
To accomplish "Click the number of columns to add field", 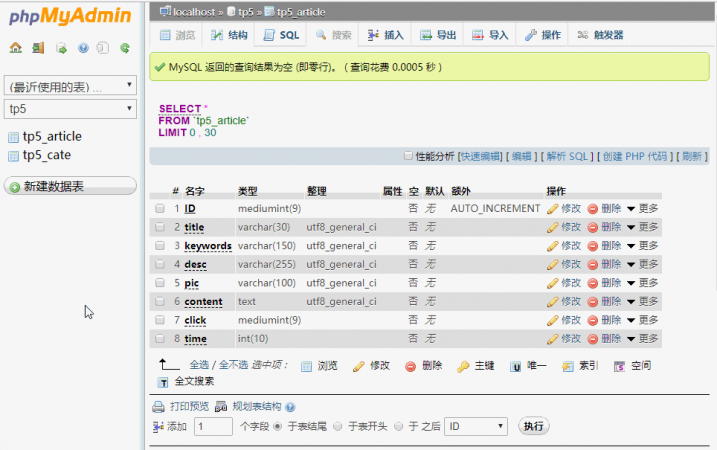I will click(213, 427).
